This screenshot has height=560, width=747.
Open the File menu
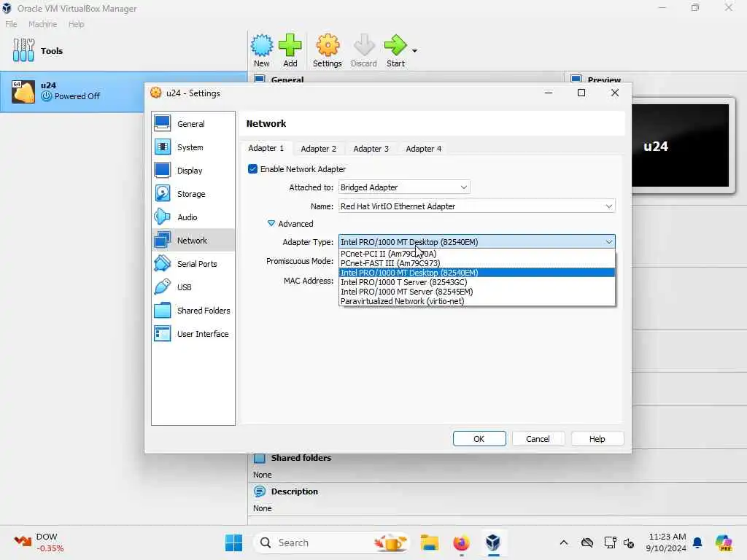coord(11,24)
